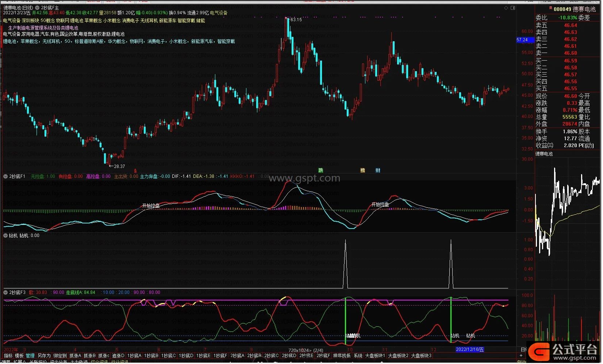Switch to the 1抄底F template tab
The width and height of the screenshot is (603, 364).
[x=220, y=356]
